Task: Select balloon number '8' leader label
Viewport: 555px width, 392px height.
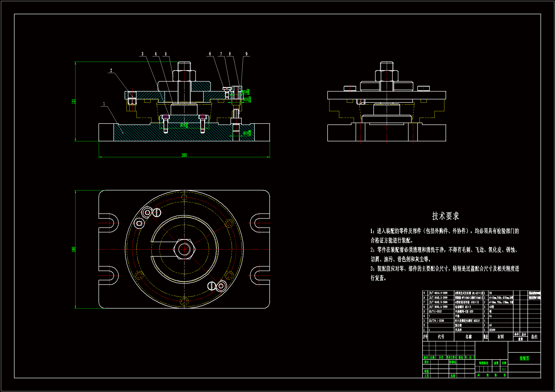Action: click(x=230, y=54)
